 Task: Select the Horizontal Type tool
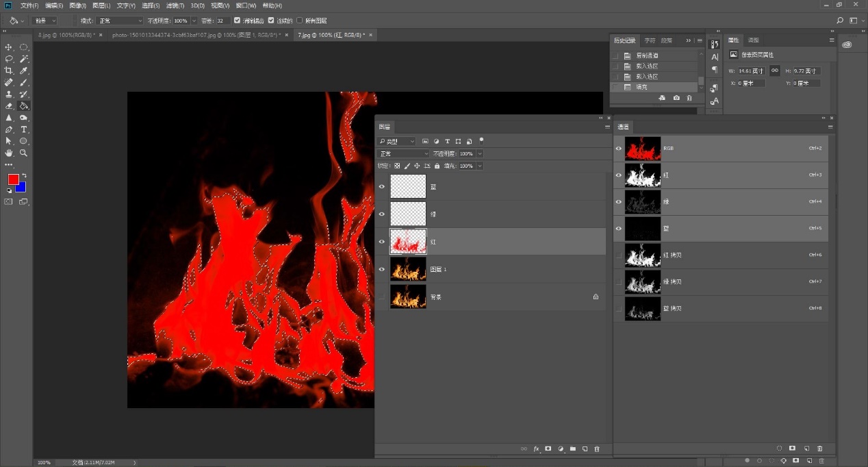pyautogui.click(x=24, y=129)
